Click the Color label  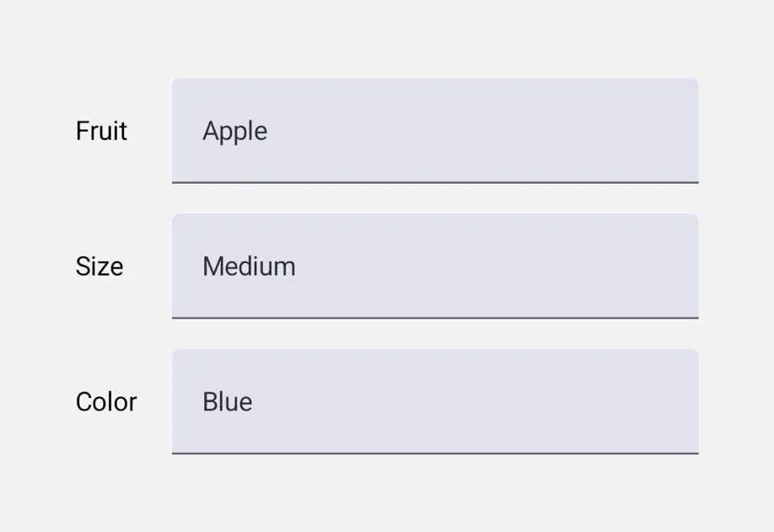(x=106, y=401)
